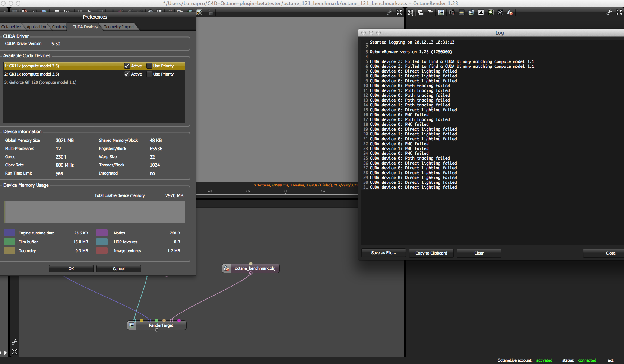This screenshot has width=624, height=364.
Task: Click Save as File in the Log window
Action: tap(384, 253)
